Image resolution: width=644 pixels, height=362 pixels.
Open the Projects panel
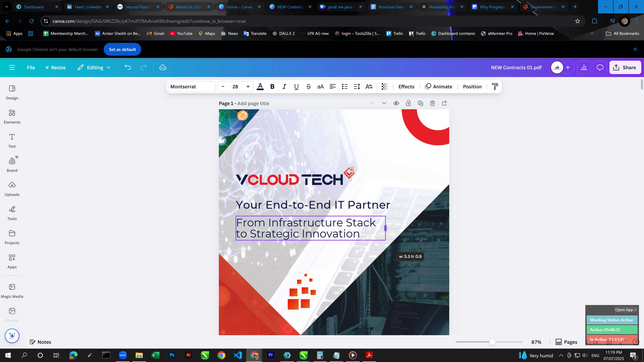coord(12,237)
